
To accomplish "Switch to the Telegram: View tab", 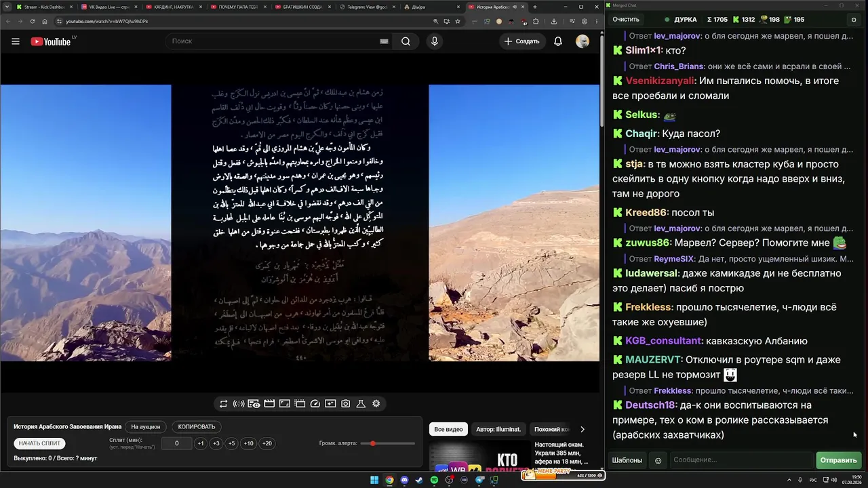I will pos(368,7).
